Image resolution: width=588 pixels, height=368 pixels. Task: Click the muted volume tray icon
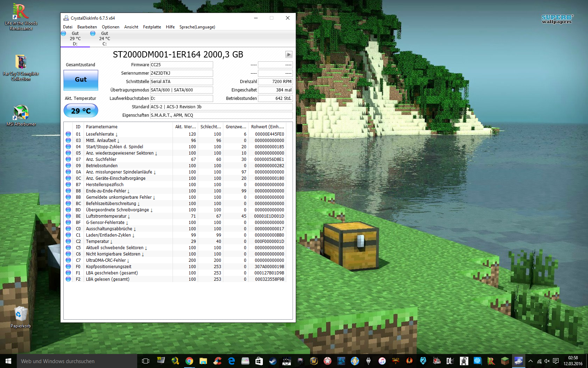(x=547, y=361)
